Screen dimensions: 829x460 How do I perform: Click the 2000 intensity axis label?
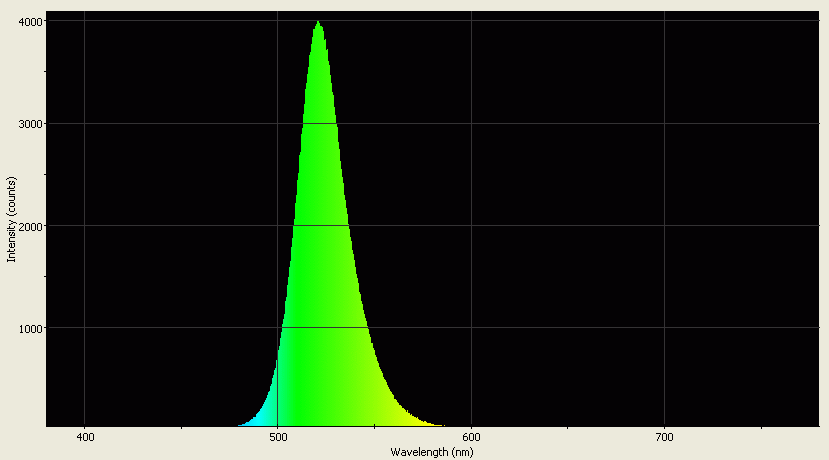(x=30, y=226)
